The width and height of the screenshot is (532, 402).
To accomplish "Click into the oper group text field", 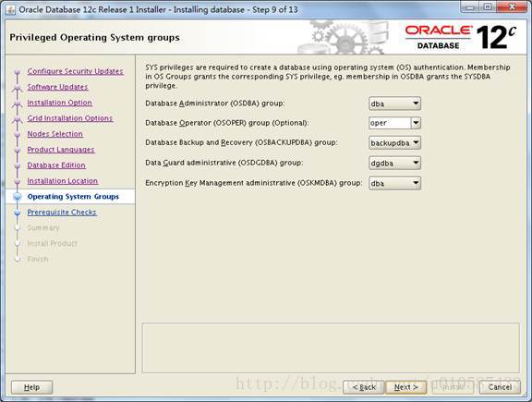I will coord(390,123).
